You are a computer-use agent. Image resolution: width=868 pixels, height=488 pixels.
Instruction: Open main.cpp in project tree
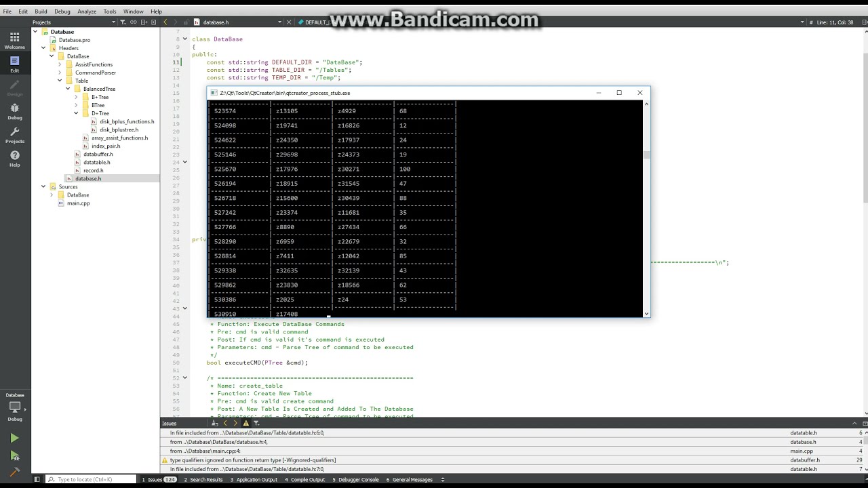(78, 203)
